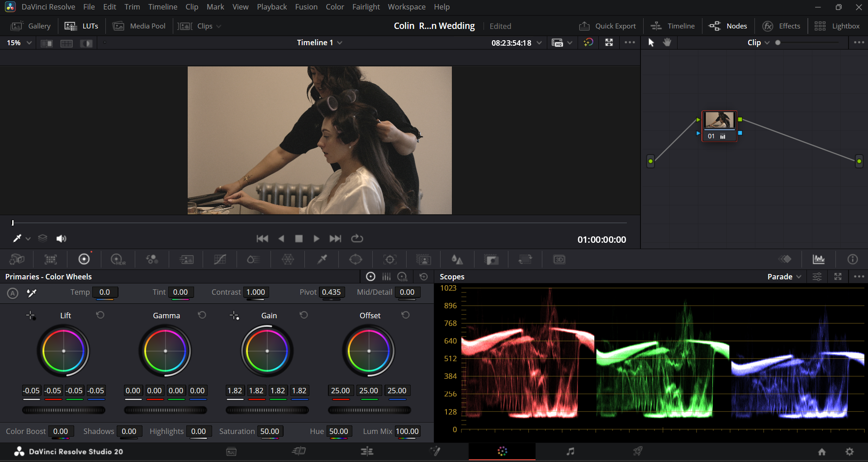The image size is (868, 462).
Task: Open the Key palette
Action: click(x=491, y=259)
